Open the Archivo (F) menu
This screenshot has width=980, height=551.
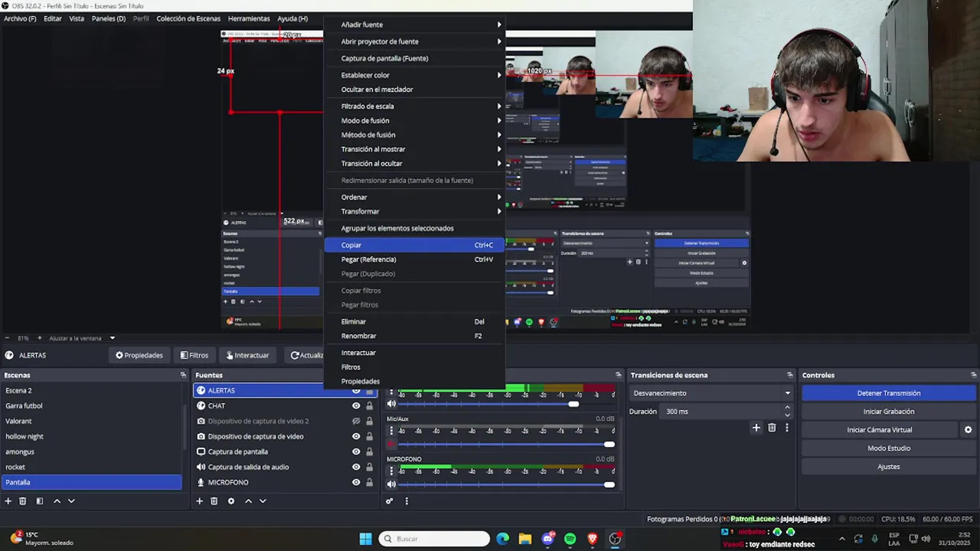(x=20, y=18)
